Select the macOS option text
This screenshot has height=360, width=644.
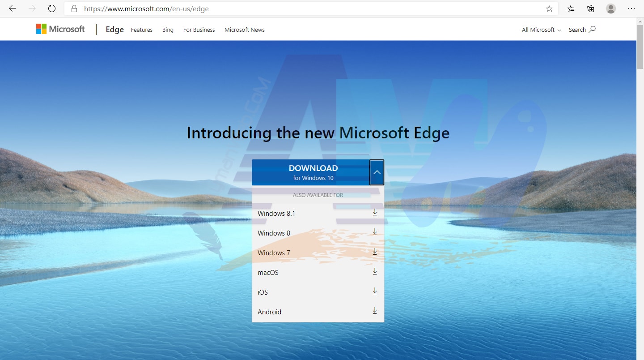click(x=268, y=273)
